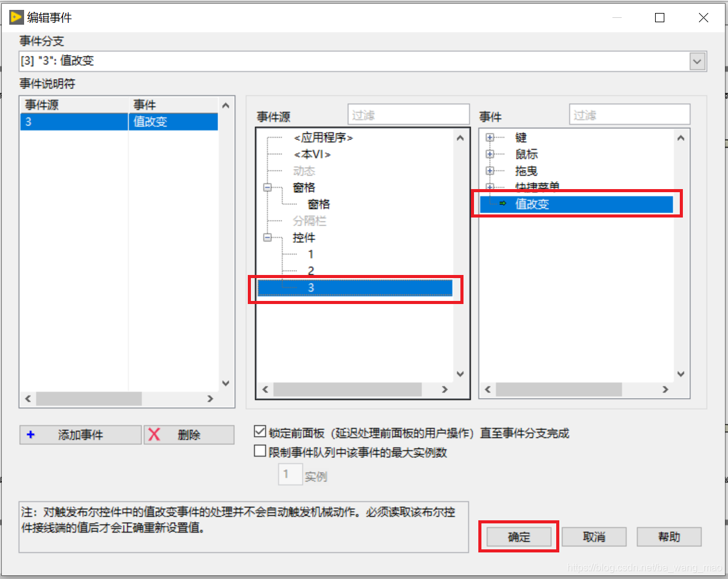Viewport: 728px width, 579px height.
Task: Select the 鼠标 event category
Action: click(527, 154)
